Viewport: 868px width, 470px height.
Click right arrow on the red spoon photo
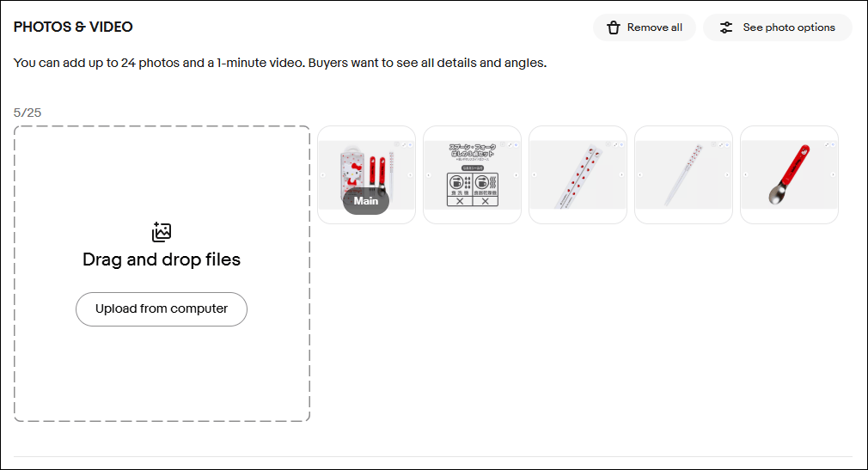pos(833,174)
